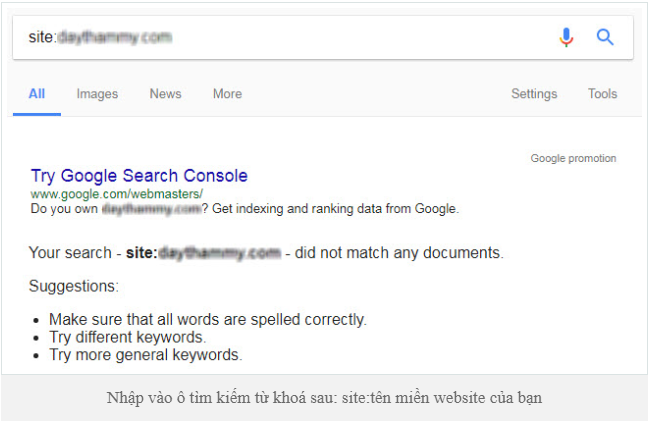Expand the More search categories menu
Image resolution: width=660 pixels, height=422 pixels.
[227, 94]
